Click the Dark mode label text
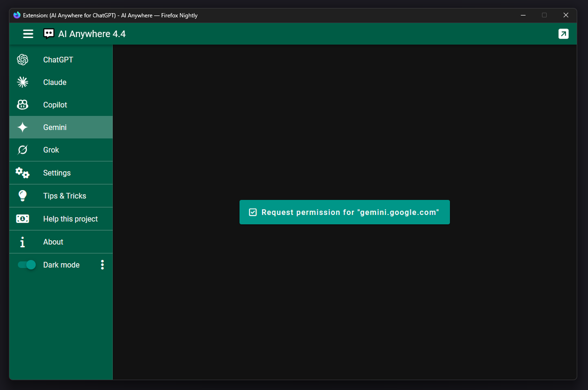Image resolution: width=588 pixels, height=390 pixels. point(61,265)
